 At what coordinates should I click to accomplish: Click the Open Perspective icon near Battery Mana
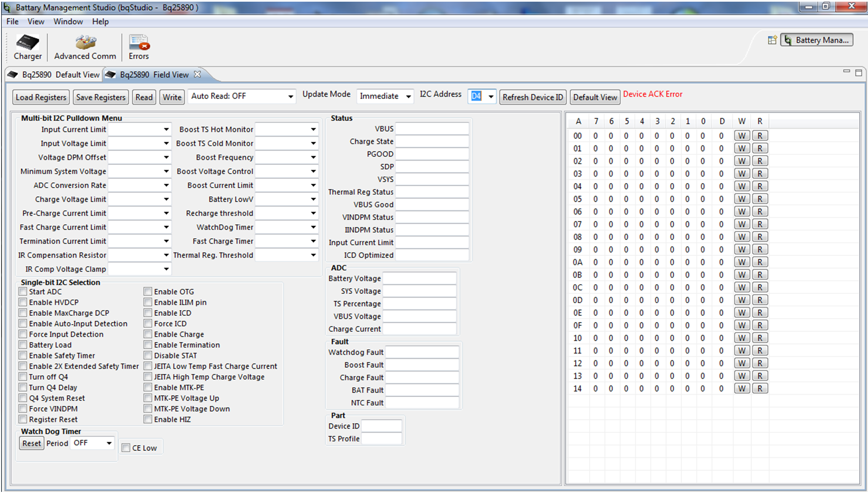[x=772, y=39]
